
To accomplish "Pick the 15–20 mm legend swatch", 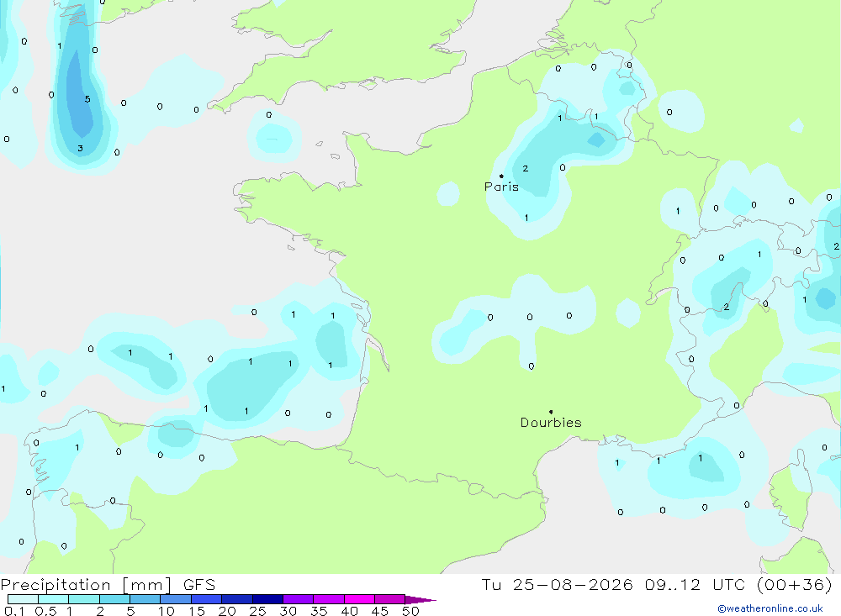I will click(206, 599).
